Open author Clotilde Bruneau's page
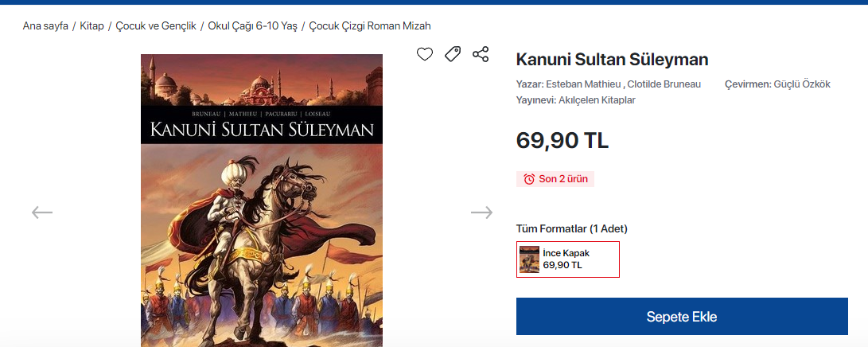 tap(663, 84)
